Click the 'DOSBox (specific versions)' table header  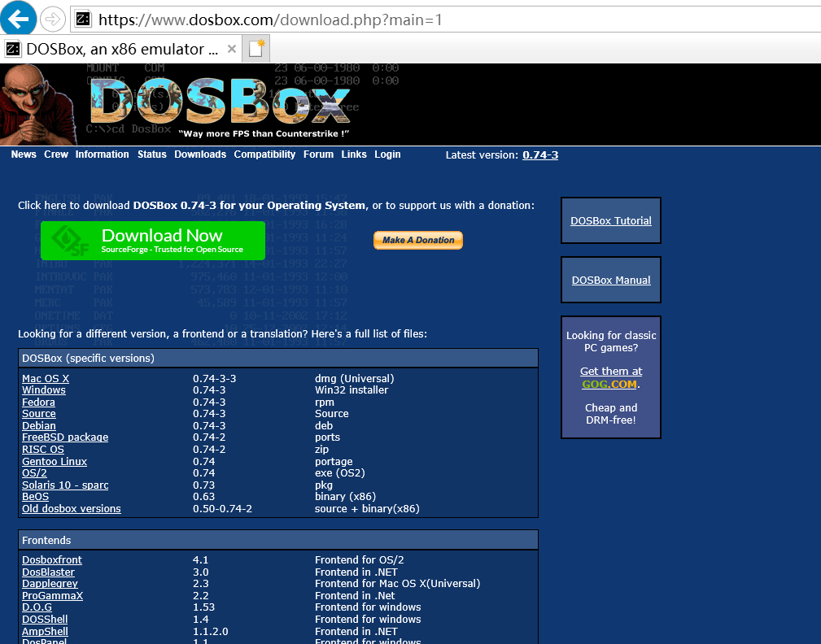(x=278, y=359)
